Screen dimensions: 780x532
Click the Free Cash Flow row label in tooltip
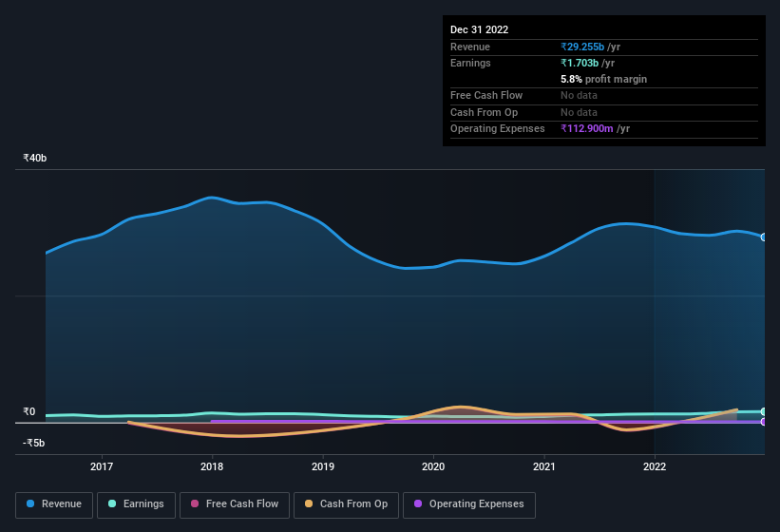point(486,95)
